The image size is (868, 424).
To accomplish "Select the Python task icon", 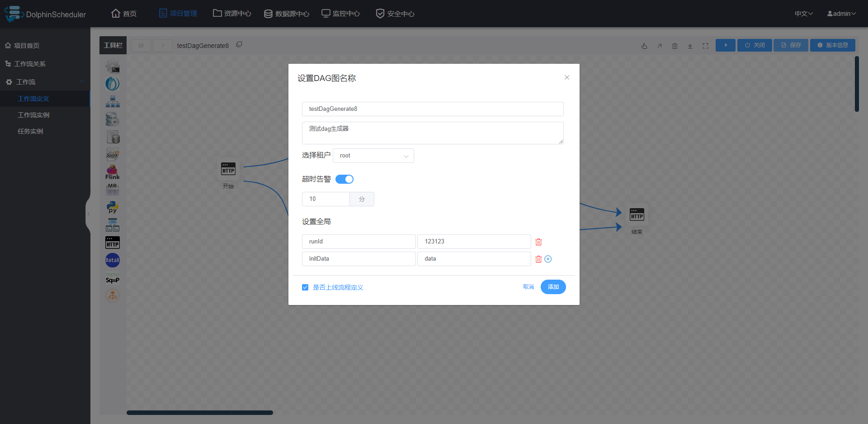I will click(x=112, y=207).
